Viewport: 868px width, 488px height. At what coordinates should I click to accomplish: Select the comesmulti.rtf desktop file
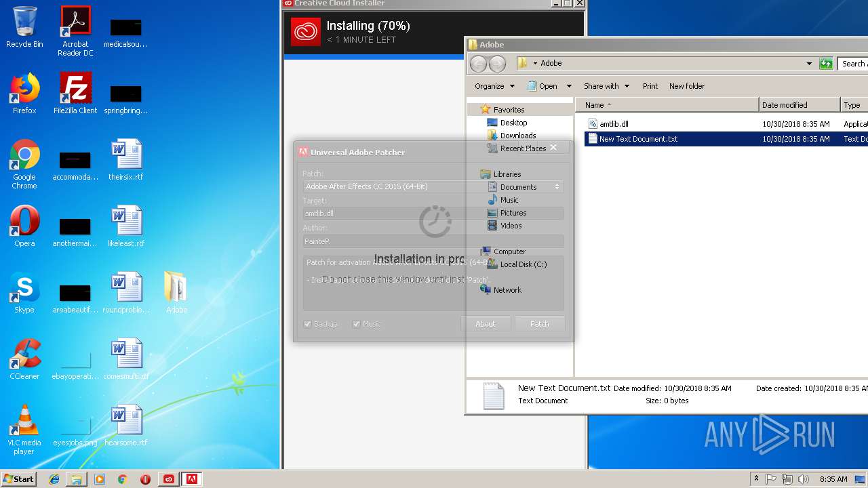126,359
